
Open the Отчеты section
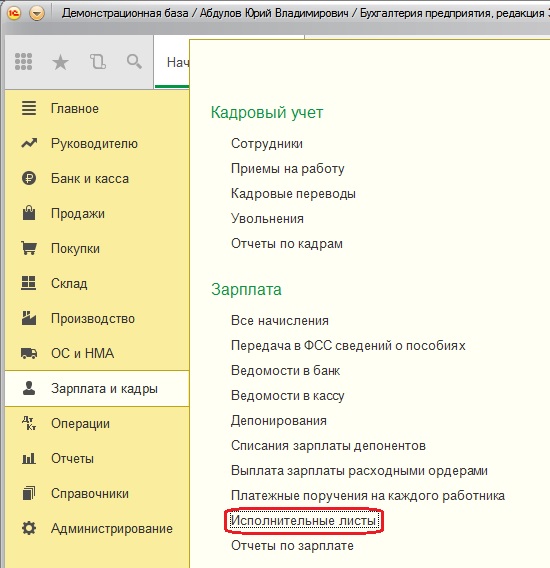(72, 459)
